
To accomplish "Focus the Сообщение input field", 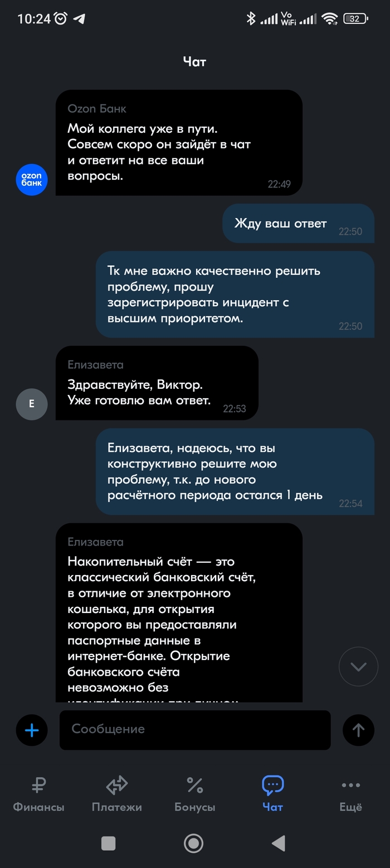I will (195, 730).
